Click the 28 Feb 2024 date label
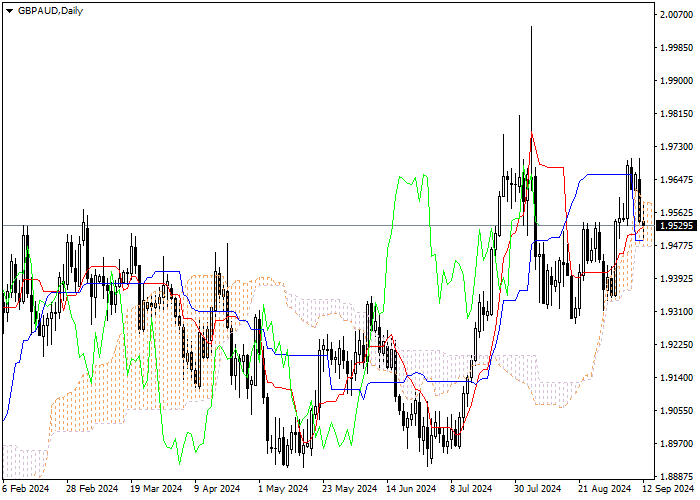 (92, 489)
